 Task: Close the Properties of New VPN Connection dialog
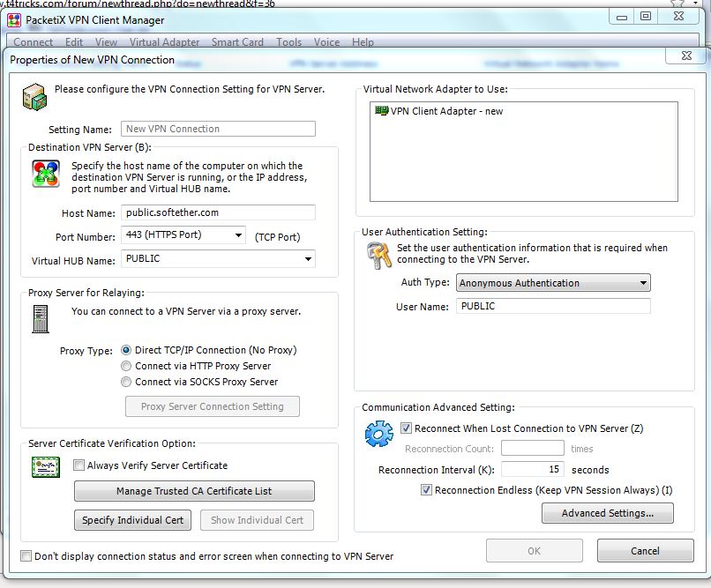pos(686,56)
